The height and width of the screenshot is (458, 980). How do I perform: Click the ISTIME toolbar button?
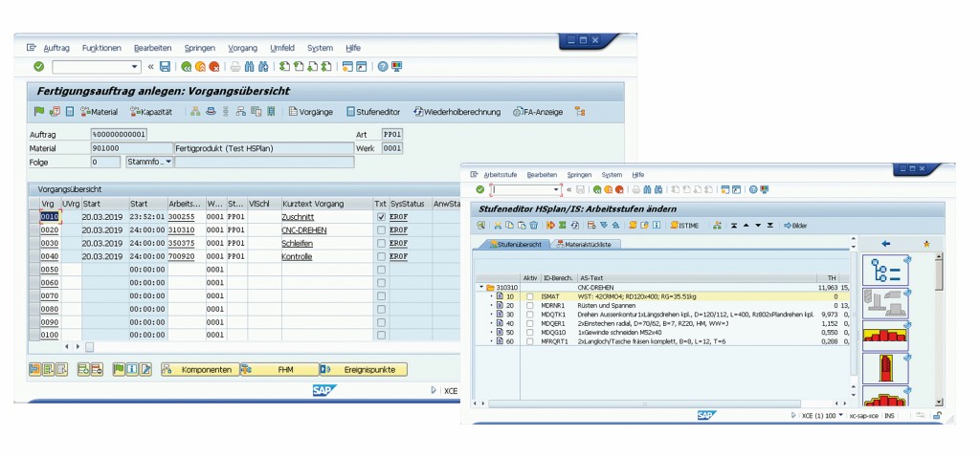point(684,225)
